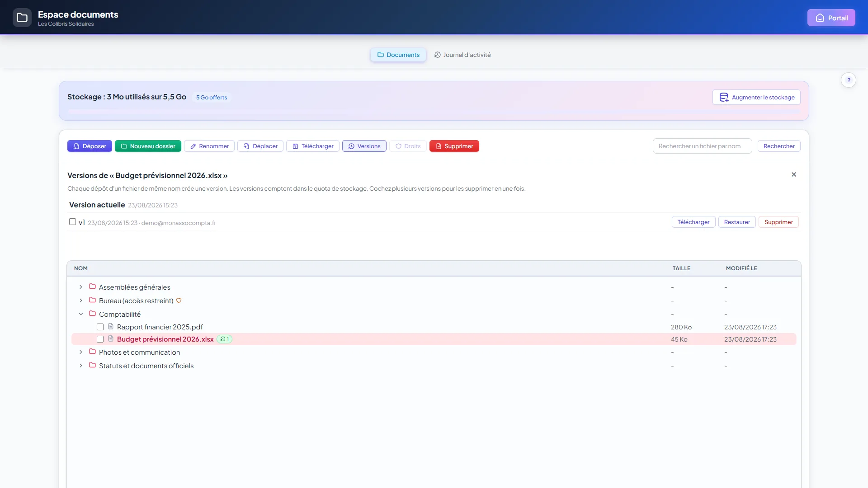Click the 280 Ko size value
Image resolution: width=868 pixels, height=488 pixels.
(681, 327)
